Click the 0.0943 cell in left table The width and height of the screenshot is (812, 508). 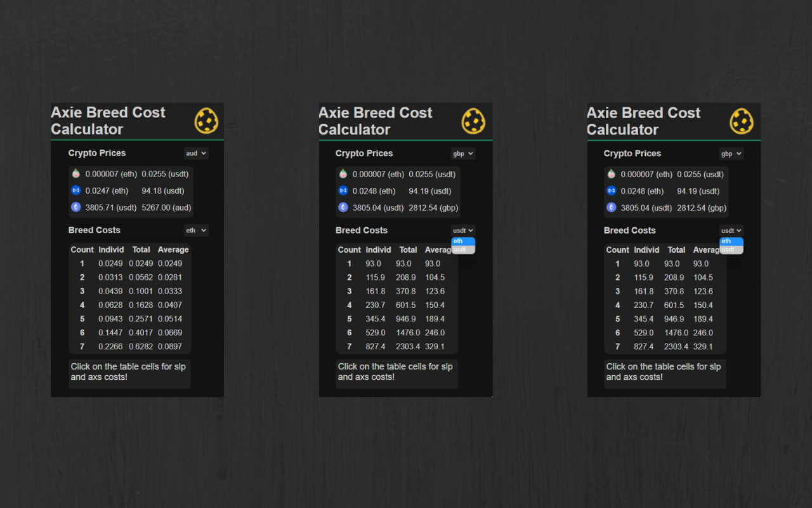(x=110, y=319)
